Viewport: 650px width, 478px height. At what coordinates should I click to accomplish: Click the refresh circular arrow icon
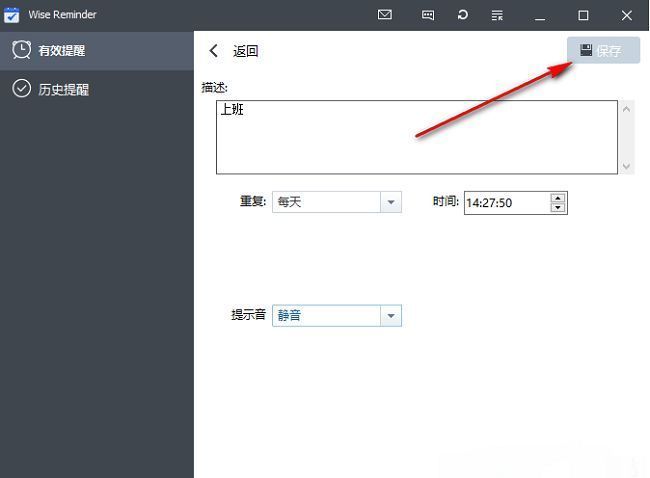pos(462,15)
